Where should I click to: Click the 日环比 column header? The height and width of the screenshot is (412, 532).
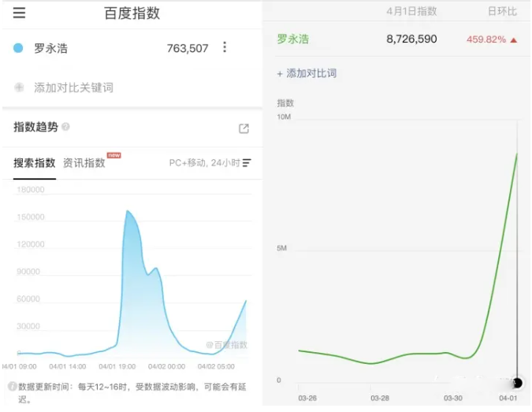pos(502,11)
